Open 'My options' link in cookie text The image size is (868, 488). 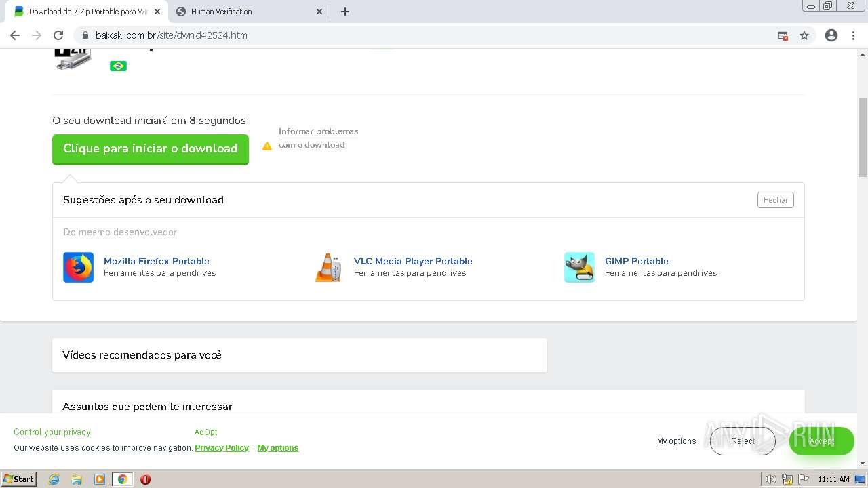(x=278, y=448)
